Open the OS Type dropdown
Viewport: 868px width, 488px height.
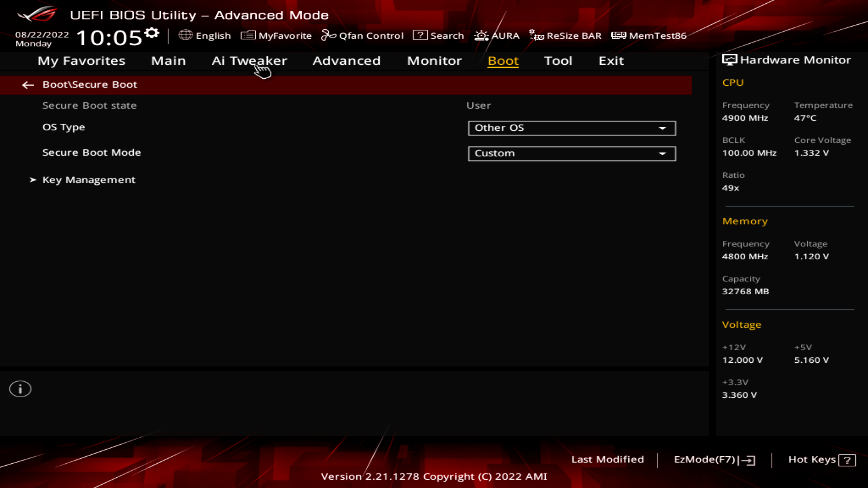tap(571, 128)
